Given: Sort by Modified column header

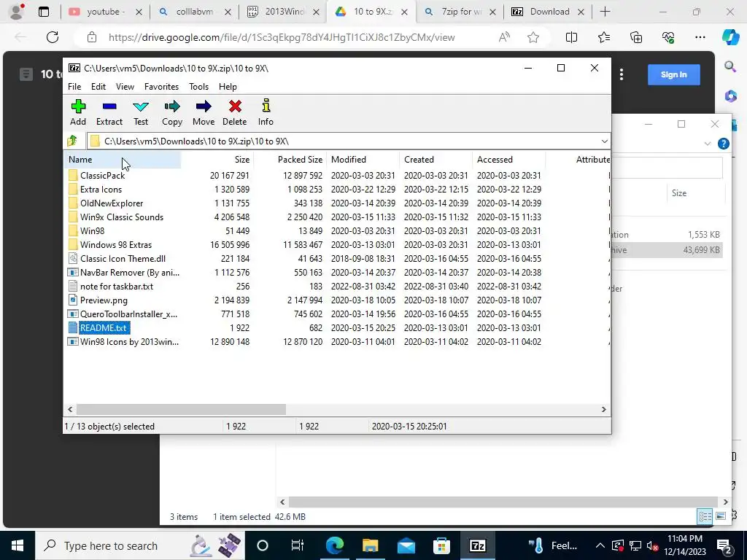Looking at the screenshot, I should pyautogui.click(x=363, y=160).
